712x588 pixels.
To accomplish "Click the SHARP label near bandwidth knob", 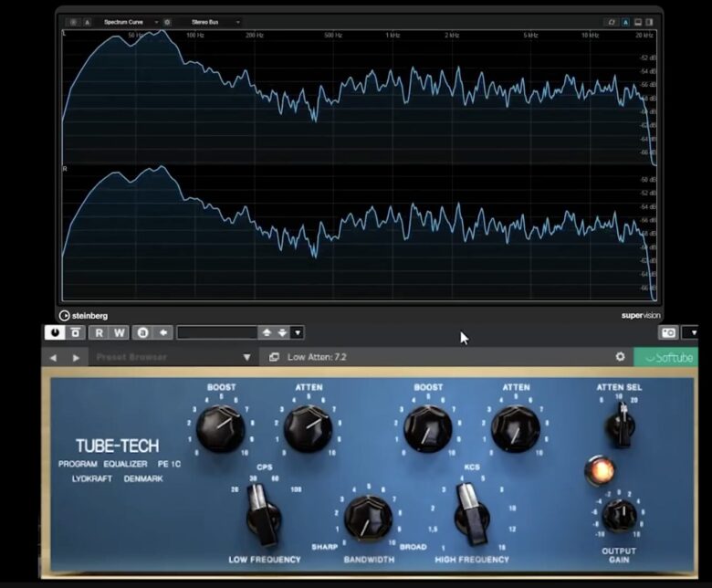I will [324, 547].
